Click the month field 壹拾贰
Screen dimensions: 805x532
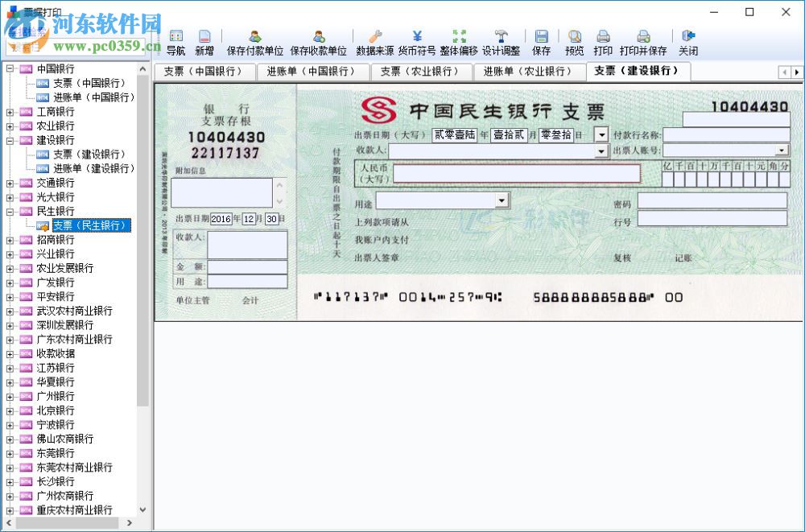click(x=510, y=135)
